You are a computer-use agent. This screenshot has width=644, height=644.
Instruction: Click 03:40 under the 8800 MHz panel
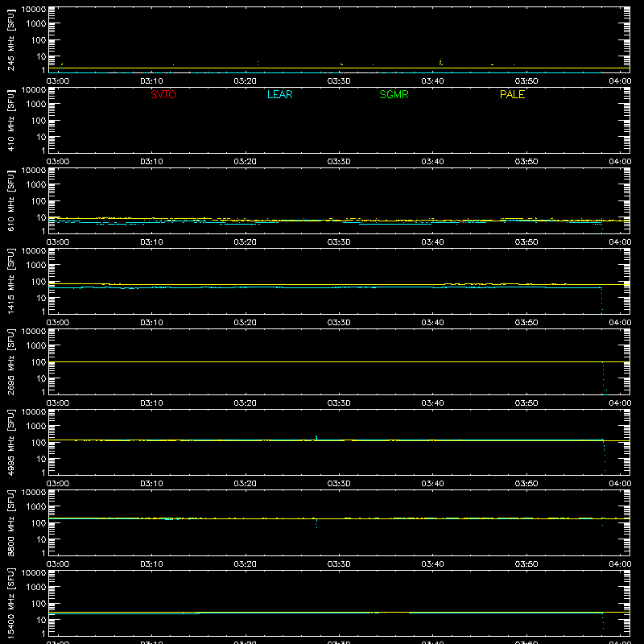432,564
